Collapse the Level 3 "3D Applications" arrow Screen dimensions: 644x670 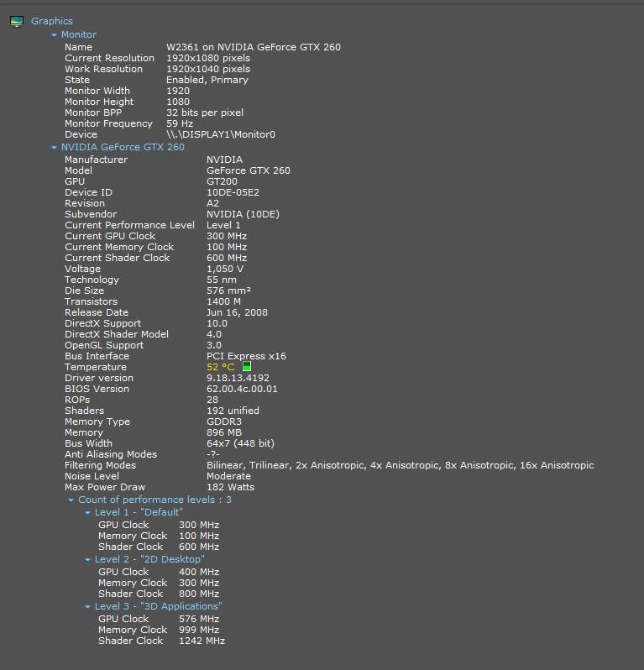[87, 606]
